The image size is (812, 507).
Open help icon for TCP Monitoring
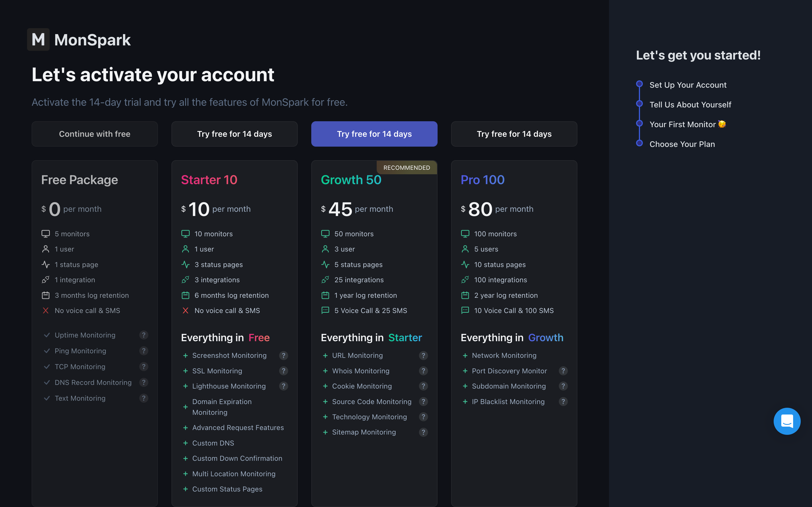click(x=144, y=367)
